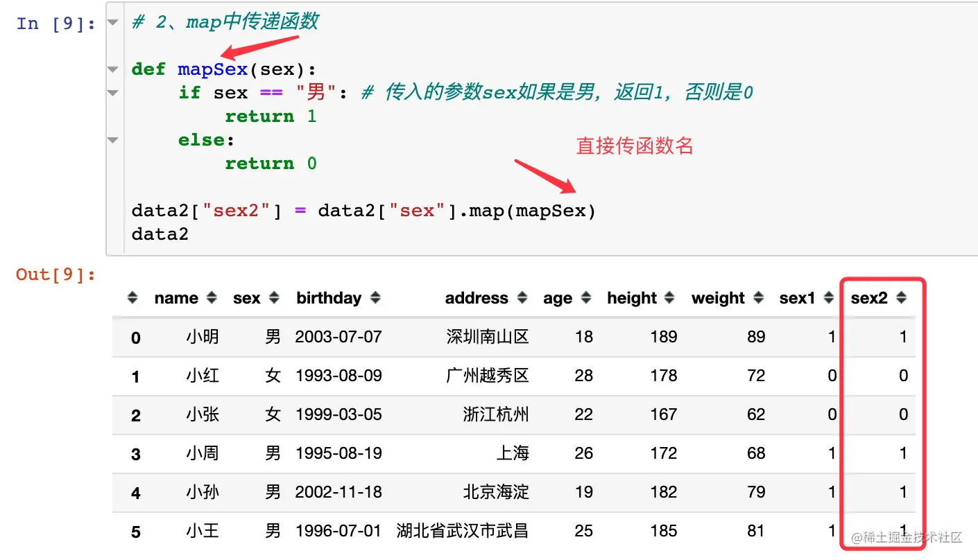Click the birthday column header

pos(329,298)
